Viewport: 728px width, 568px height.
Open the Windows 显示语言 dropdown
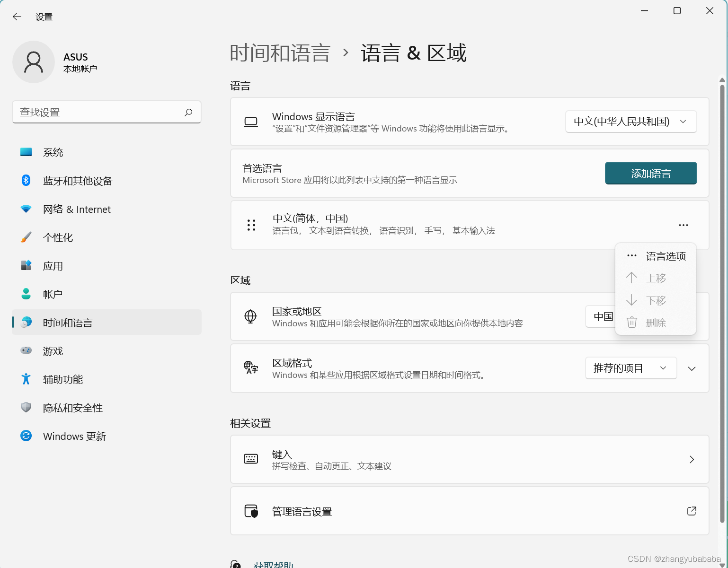click(631, 122)
